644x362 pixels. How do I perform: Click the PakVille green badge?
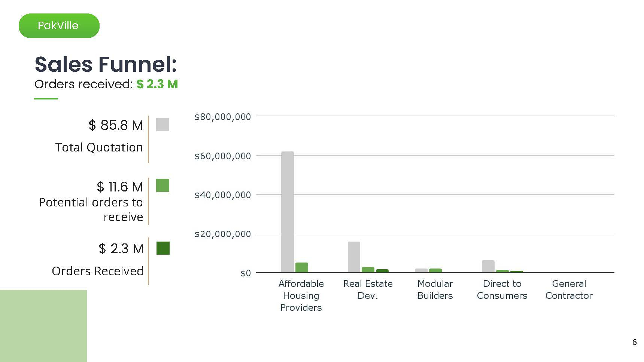[59, 26]
